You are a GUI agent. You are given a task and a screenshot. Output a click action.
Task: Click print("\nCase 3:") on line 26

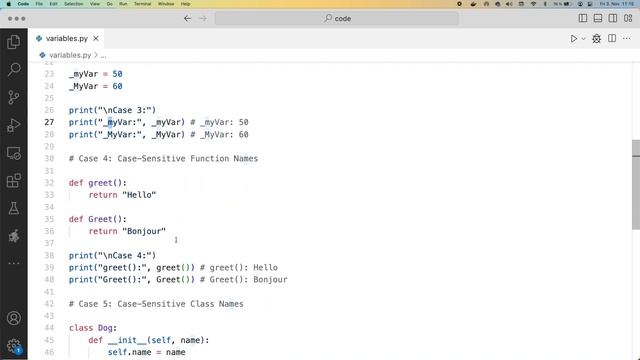112,110
